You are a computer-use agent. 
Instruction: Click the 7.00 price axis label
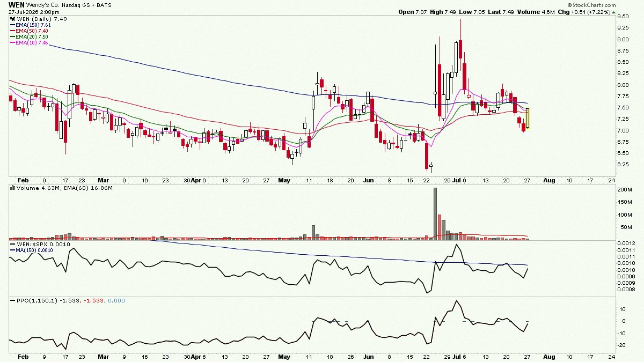[623, 131]
